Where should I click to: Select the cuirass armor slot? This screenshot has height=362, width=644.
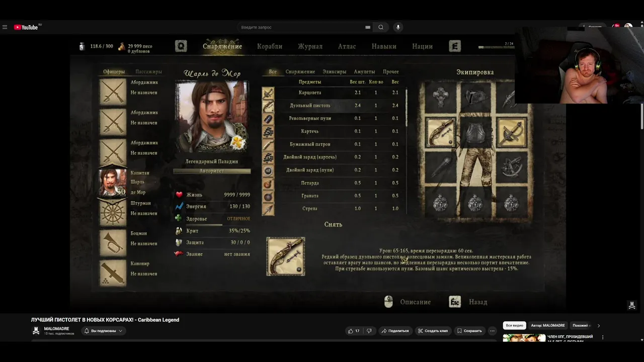coord(476,133)
